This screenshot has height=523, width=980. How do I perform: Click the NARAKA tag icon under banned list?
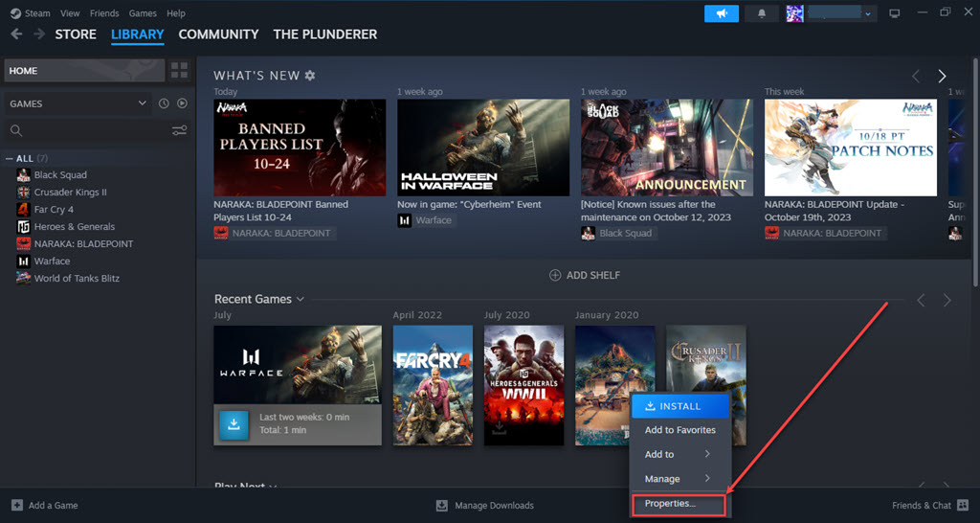(220, 234)
